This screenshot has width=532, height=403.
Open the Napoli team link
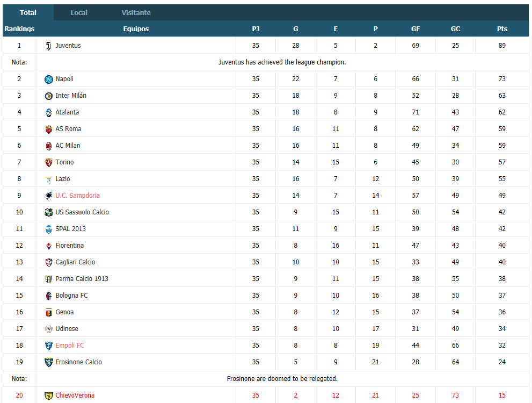64,79
